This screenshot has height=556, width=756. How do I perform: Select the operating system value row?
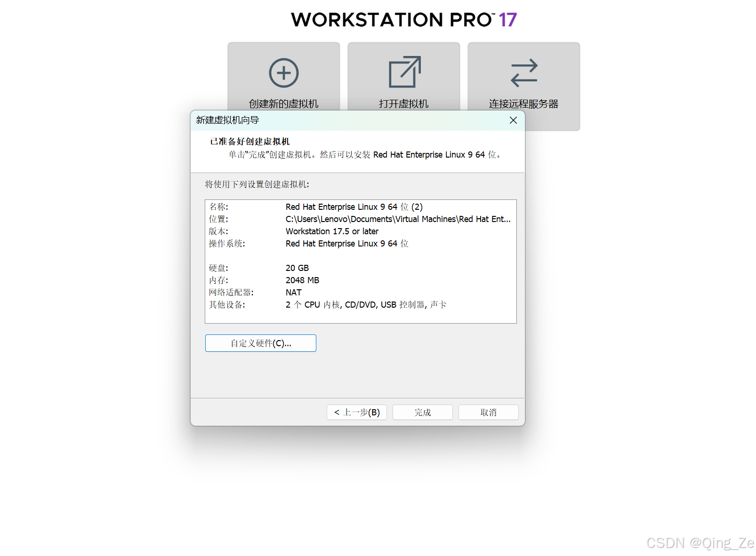(347, 244)
